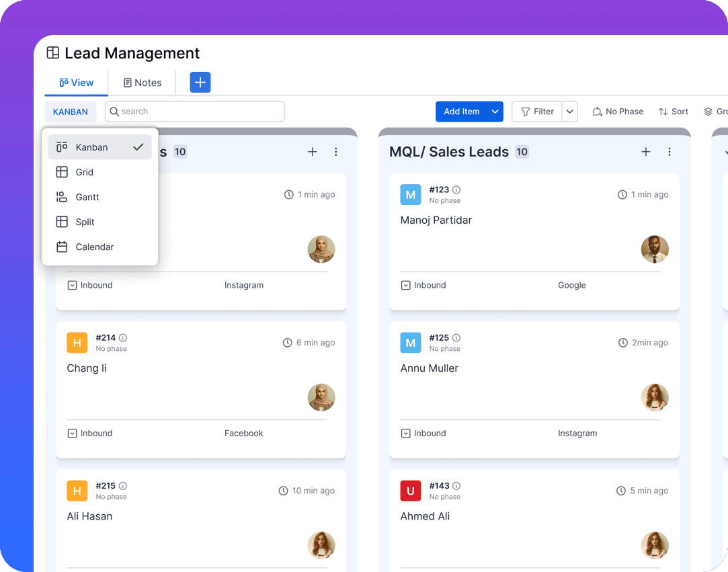Click the Lead Management board icon
Image resolution: width=728 pixels, height=572 pixels.
pos(53,53)
